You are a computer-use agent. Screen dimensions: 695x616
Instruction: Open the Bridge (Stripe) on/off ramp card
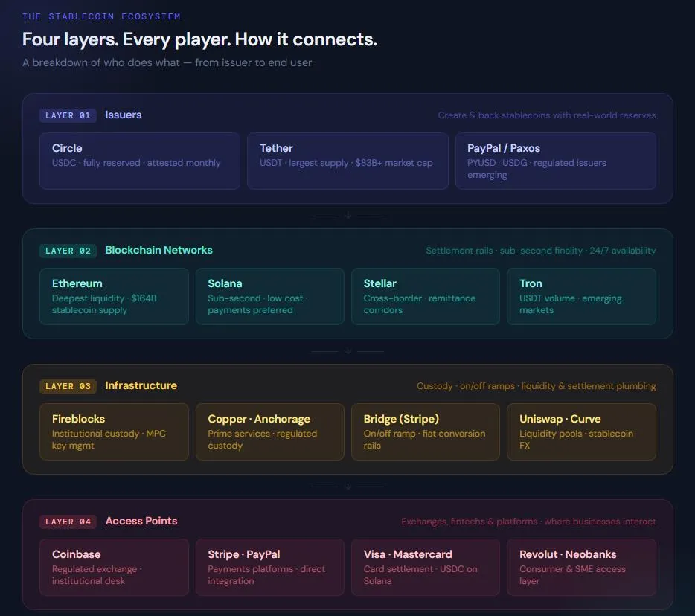pos(425,431)
